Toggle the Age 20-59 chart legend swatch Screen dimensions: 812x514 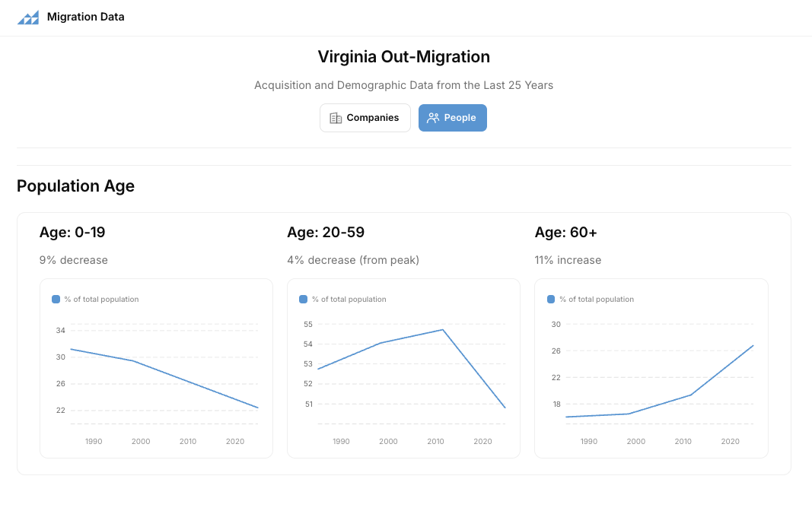coord(304,299)
